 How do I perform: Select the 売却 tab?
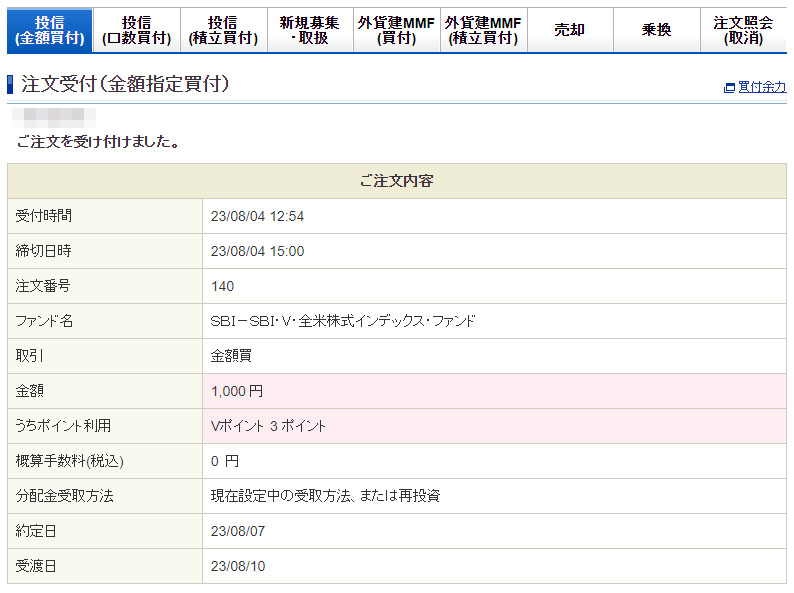pos(570,30)
